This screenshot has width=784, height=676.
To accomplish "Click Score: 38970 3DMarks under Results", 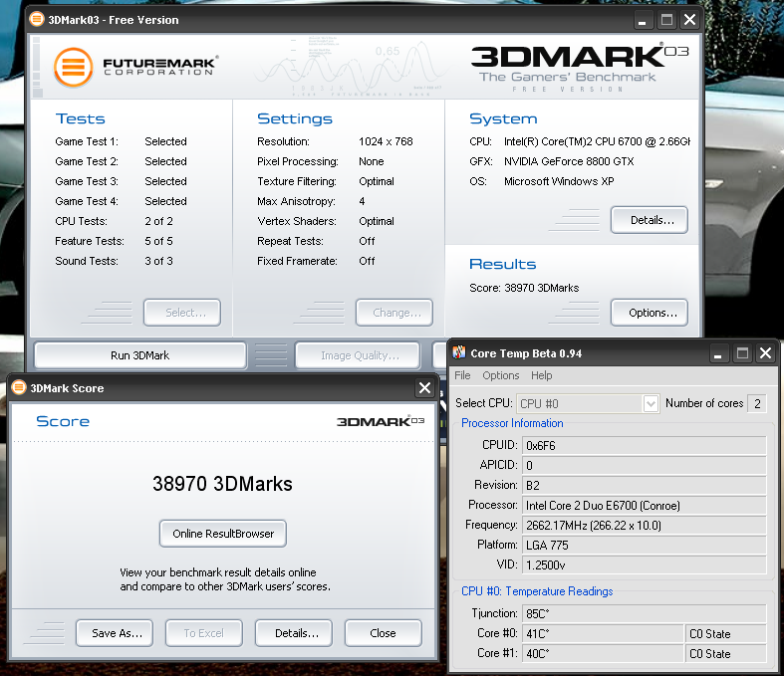I will tap(524, 288).
